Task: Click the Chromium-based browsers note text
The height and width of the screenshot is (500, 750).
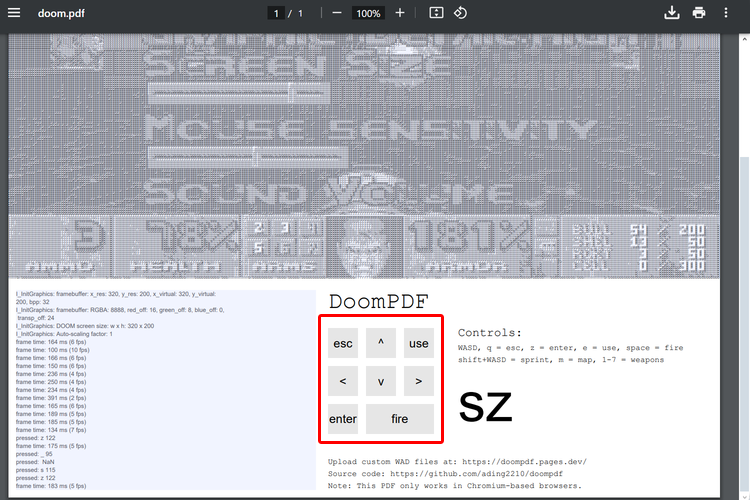Action: click(454, 486)
